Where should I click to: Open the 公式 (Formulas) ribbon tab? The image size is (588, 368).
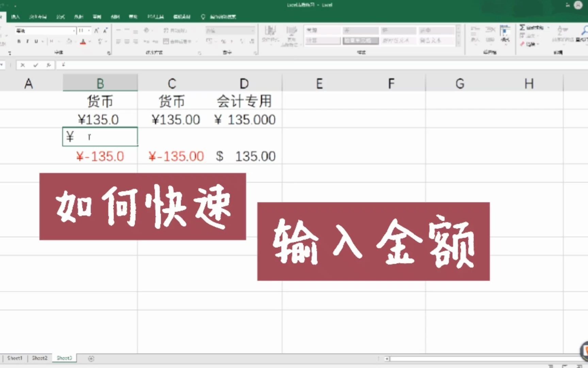click(61, 17)
